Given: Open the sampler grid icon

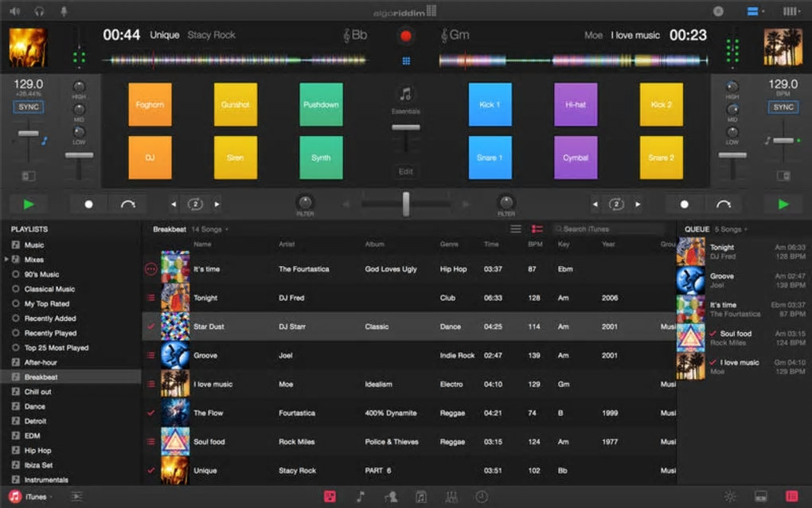Looking at the screenshot, I should click(406, 61).
